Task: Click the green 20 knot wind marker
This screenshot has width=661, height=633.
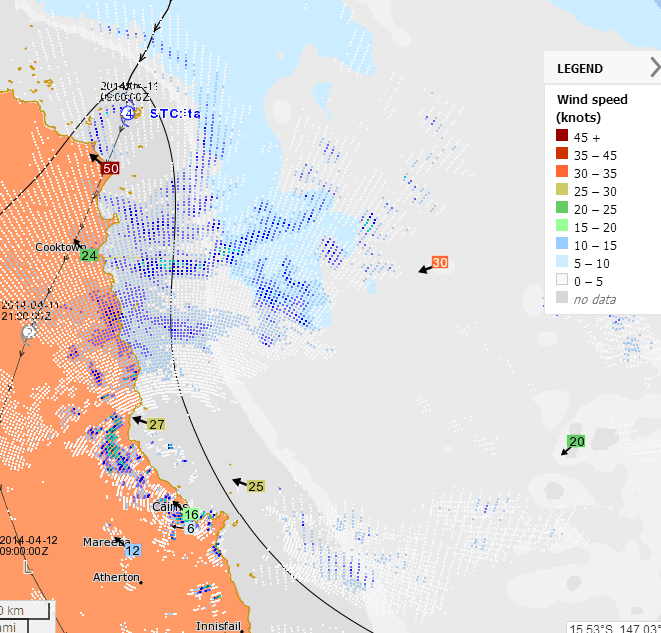Action: coord(576,442)
